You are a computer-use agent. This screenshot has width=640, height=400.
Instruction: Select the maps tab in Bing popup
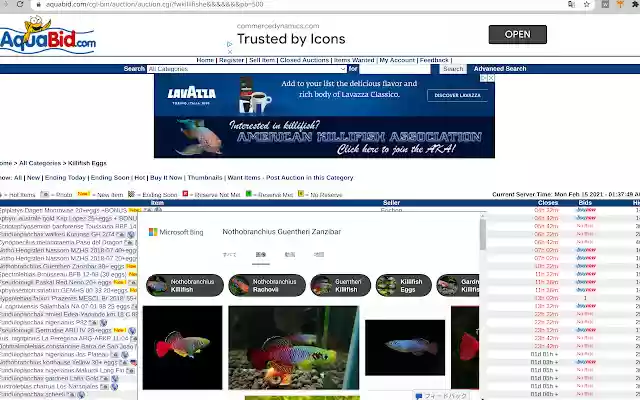(319, 255)
